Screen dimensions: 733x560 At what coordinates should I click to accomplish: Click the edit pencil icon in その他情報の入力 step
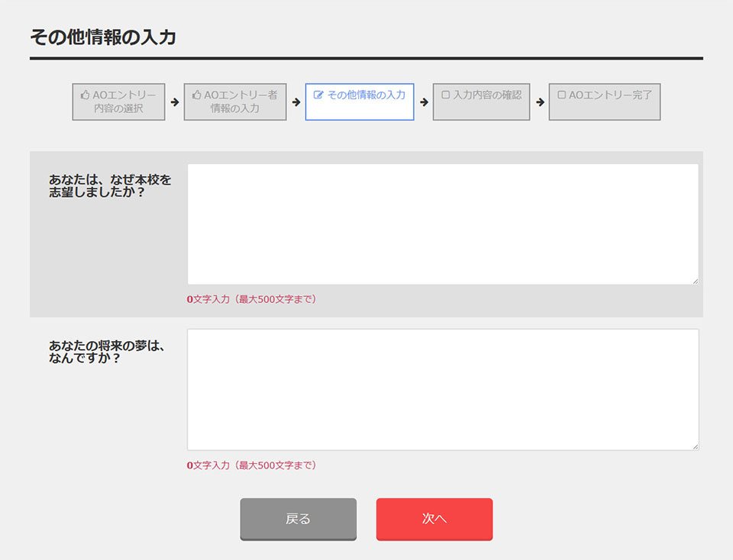click(318, 95)
